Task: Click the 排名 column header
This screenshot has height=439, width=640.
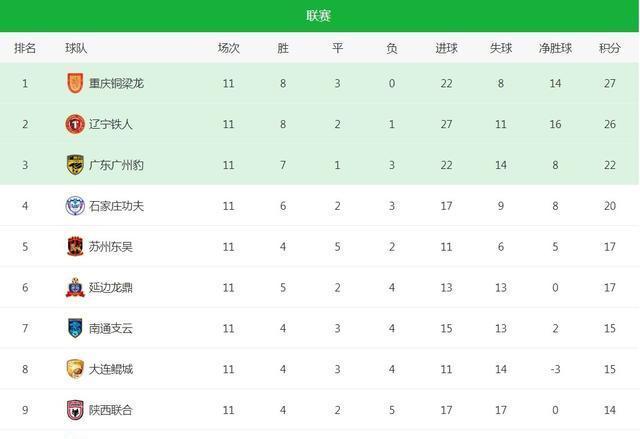Action: pos(25,48)
